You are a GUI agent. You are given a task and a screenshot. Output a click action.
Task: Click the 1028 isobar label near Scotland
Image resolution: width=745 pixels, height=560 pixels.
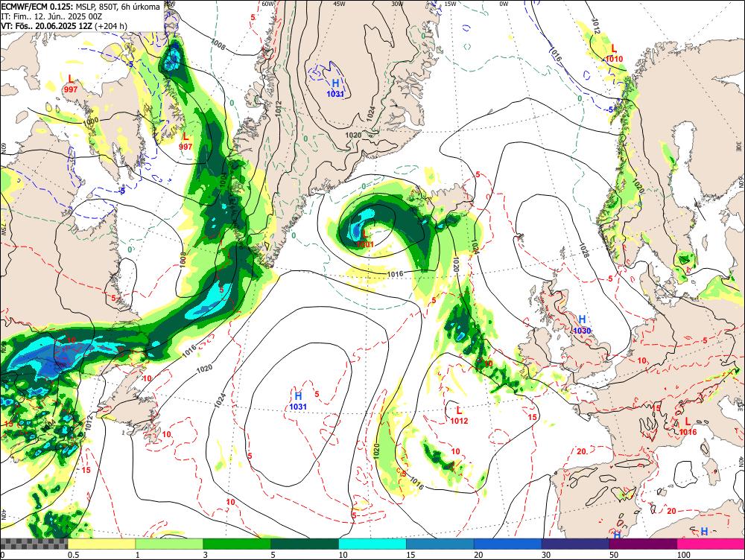click(x=584, y=250)
